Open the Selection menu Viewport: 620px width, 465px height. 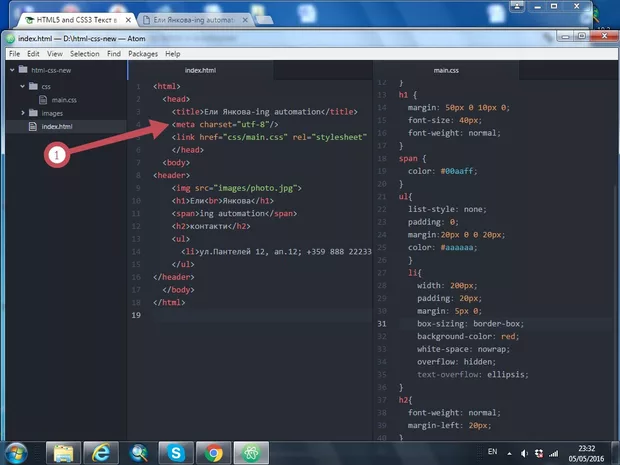tap(84, 53)
